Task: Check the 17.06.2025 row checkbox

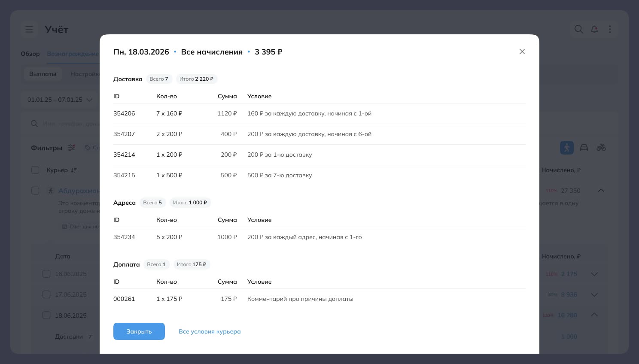Action: pos(46,294)
